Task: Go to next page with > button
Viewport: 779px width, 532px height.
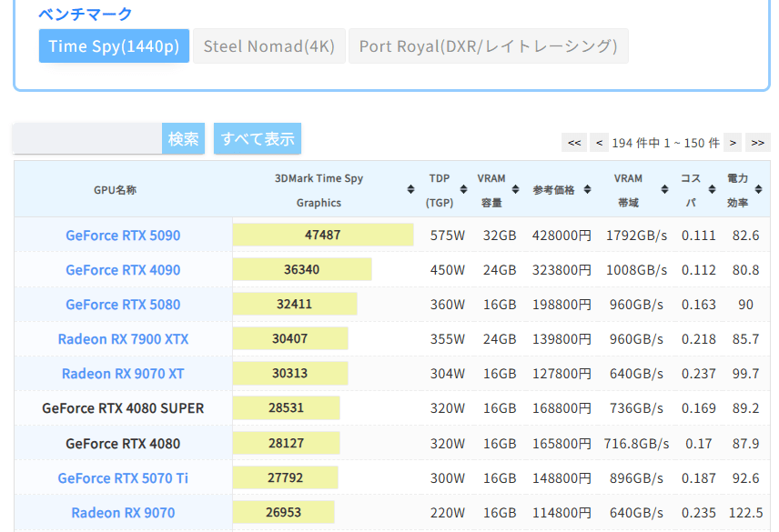Action: tap(733, 143)
